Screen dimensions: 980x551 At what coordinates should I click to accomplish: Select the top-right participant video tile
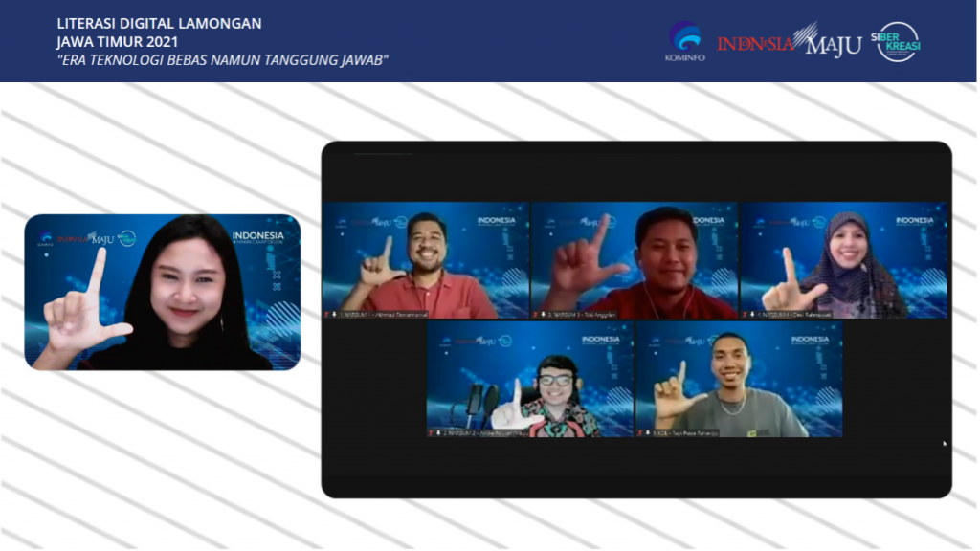point(843,259)
